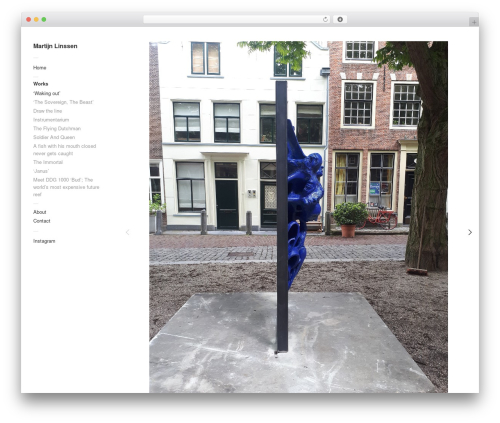Open the Instrumentarium work
The image size is (500, 423).
click(x=51, y=120)
